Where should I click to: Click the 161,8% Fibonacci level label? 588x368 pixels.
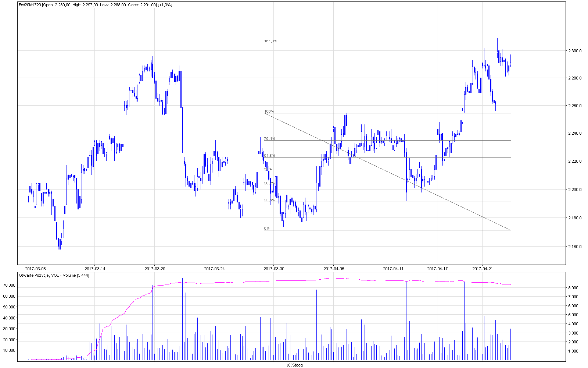[271, 41]
